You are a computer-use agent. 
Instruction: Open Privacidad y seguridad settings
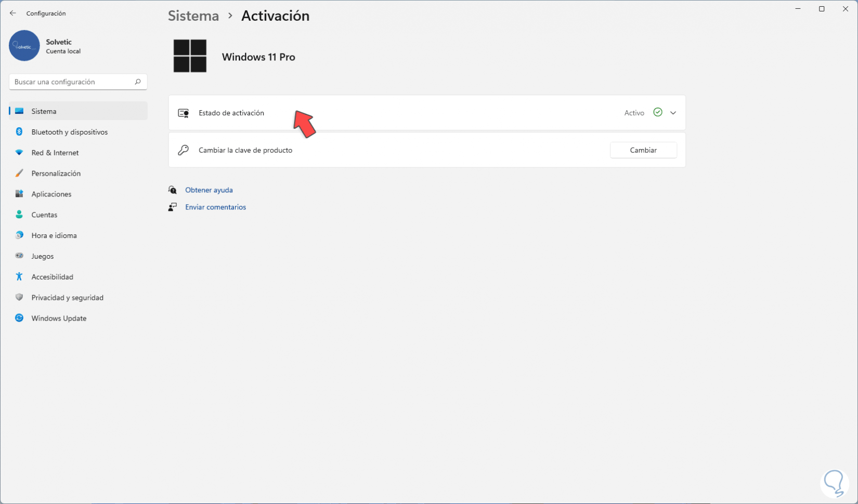tap(79, 298)
